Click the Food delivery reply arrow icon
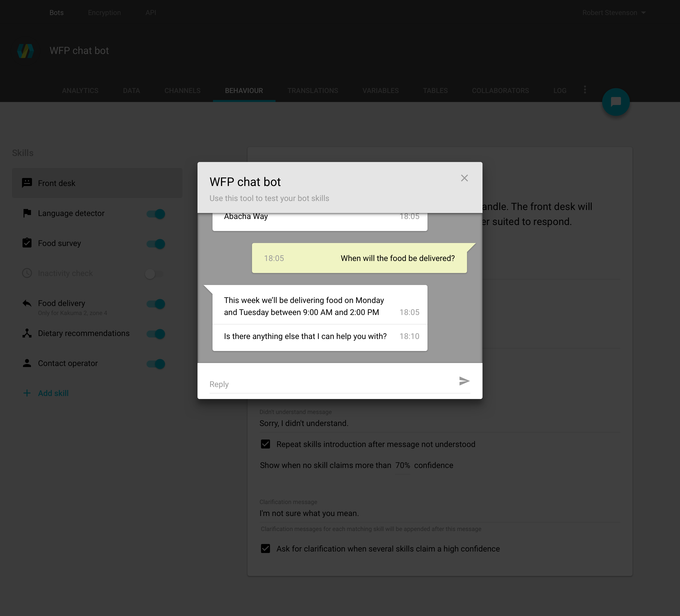 (x=27, y=303)
